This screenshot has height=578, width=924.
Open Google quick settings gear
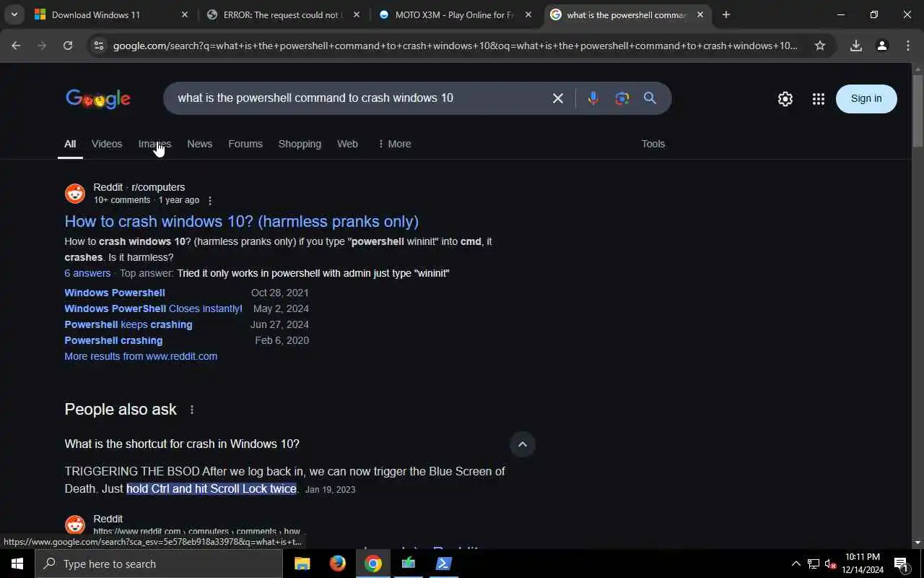(785, 99)
